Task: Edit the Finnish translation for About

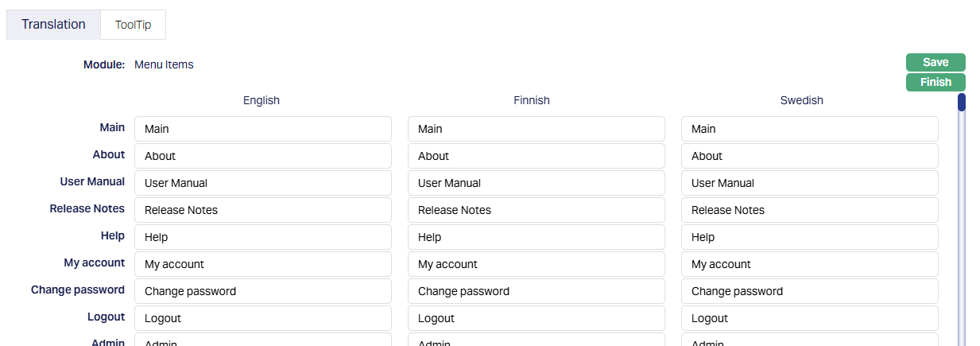Action: (x=536, y=156)
